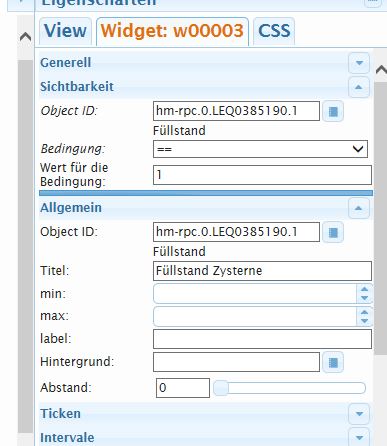
Task: Click the Allgemein Object ID field
Action: [x=236, y=232]
